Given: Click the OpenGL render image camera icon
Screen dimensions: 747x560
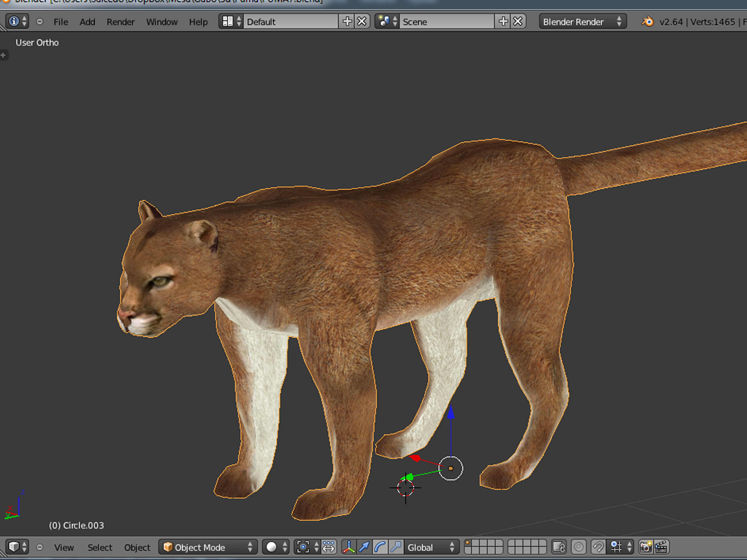Looking at the screenshot, I should coord(645,547).
